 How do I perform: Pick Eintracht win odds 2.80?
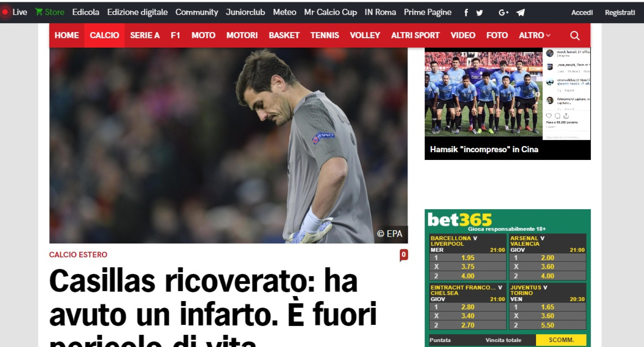point(468,307)
